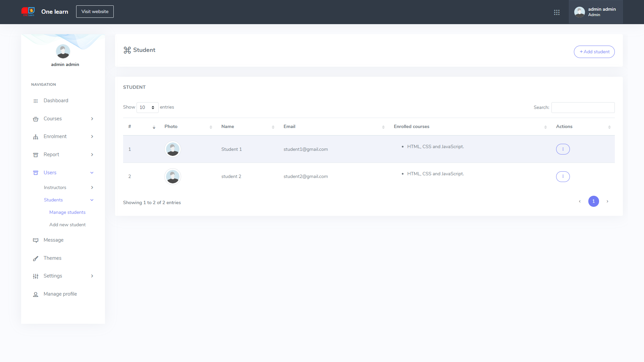The image size is (644, 362).
Task: Open Add new student menu item
Action: tap(67, 225)
